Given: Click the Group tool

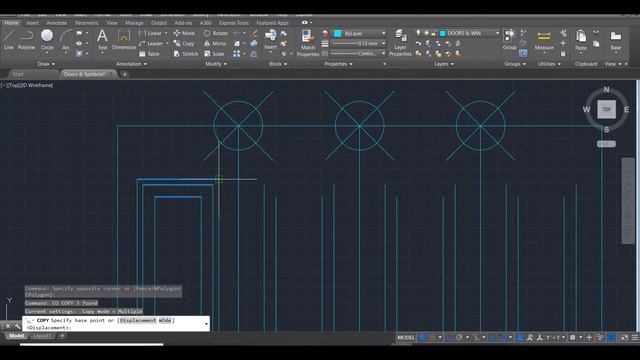Looking at the screenshot, I should [x=509, y=40].
